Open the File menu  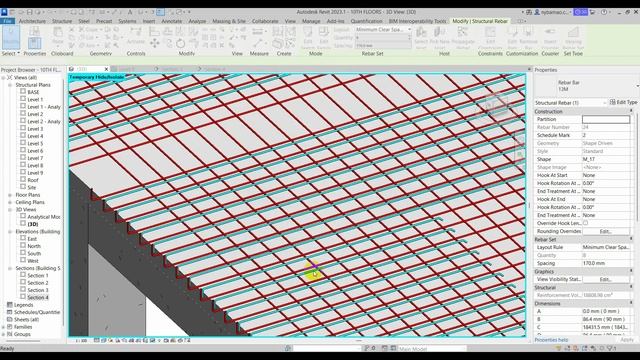tap(7, 21)
